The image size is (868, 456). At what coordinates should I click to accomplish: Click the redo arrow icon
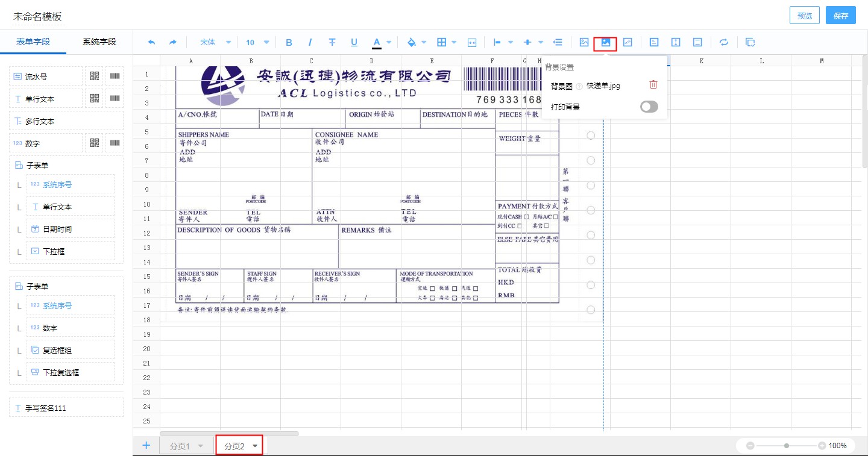point(173,42)
